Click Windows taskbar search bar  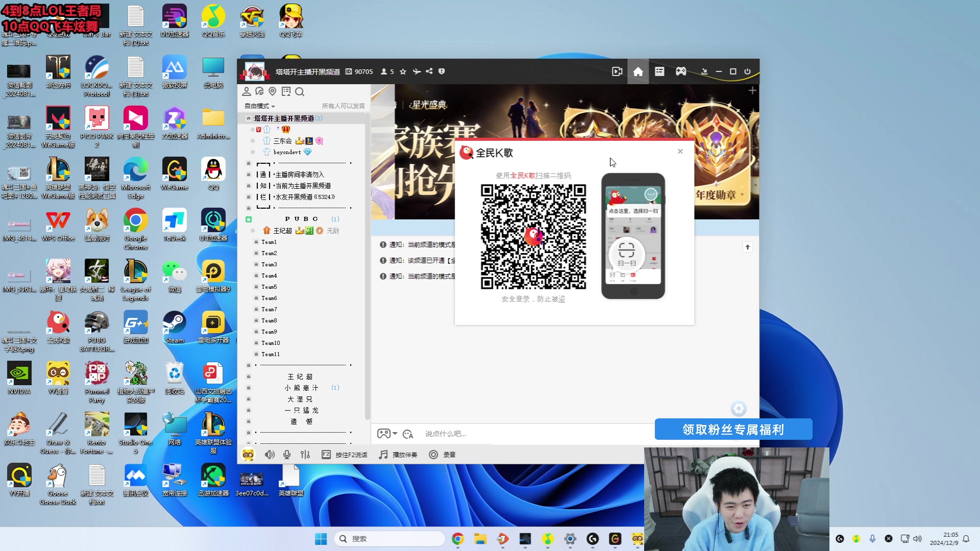coord(390,538)
